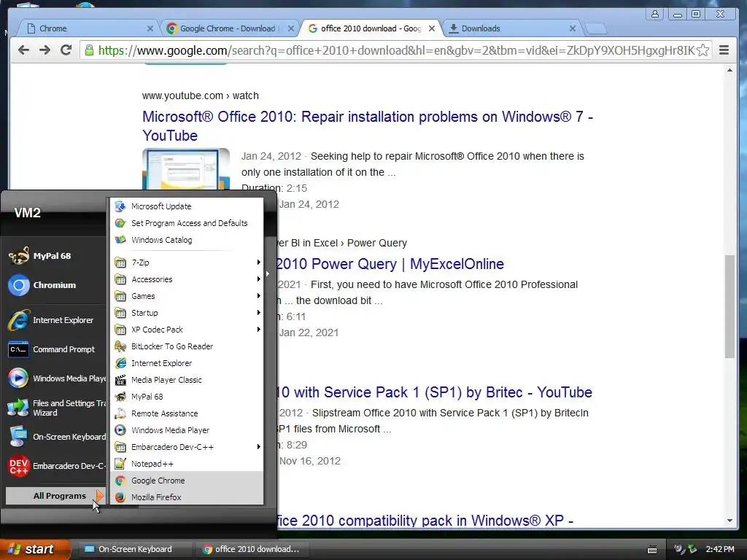Image resolution: width=747 pixels, height=560 pixels.
Task: Switch to On-Screen Keyboard taskbar item
Action: (134, 549)
